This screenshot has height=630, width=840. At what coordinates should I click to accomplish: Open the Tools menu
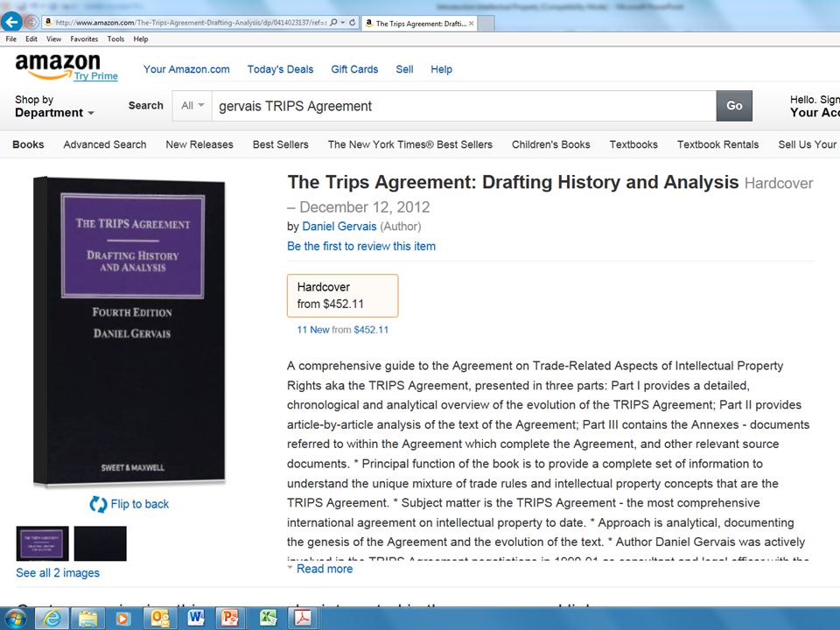(x=115, y=39)
